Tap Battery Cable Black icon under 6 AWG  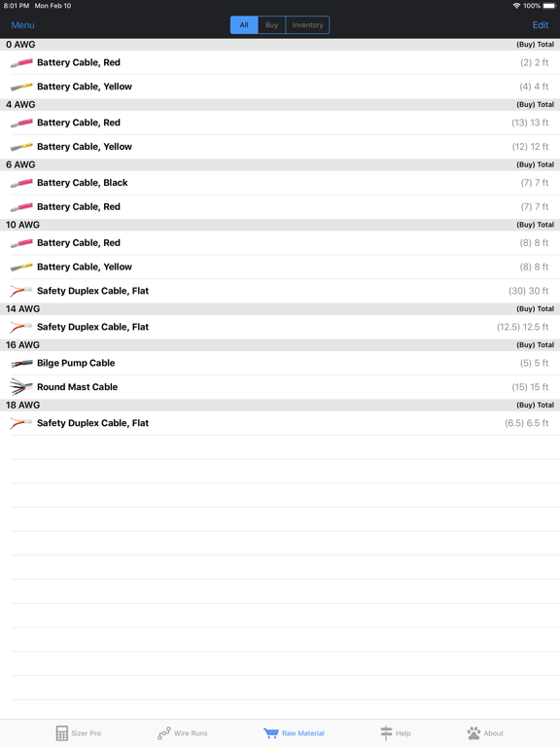click(x=21, y=183)
